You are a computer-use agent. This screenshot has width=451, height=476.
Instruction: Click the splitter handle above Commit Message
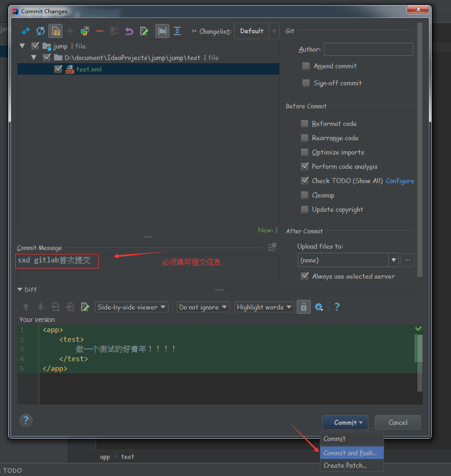tap(148, 237)
